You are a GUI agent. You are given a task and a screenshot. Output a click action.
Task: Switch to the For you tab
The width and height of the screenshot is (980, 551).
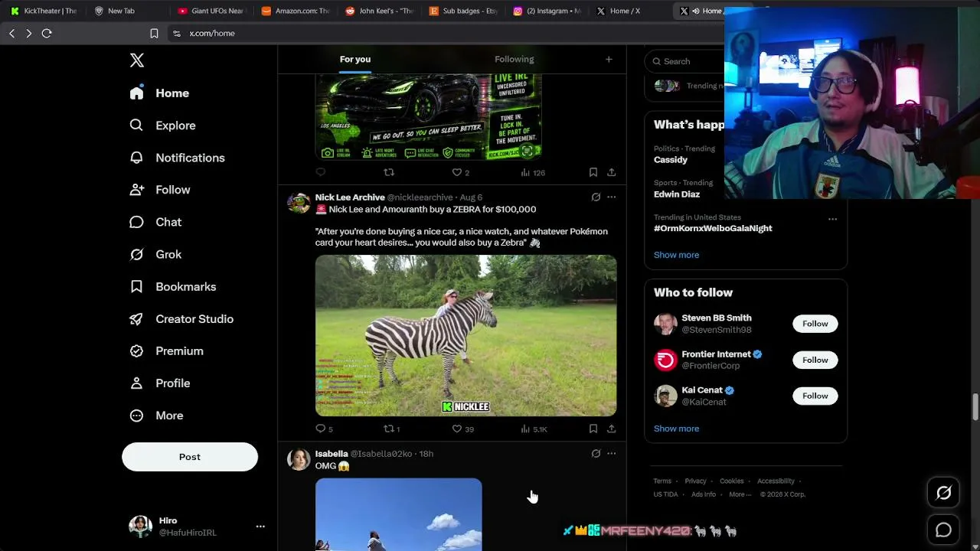(355, 59)
